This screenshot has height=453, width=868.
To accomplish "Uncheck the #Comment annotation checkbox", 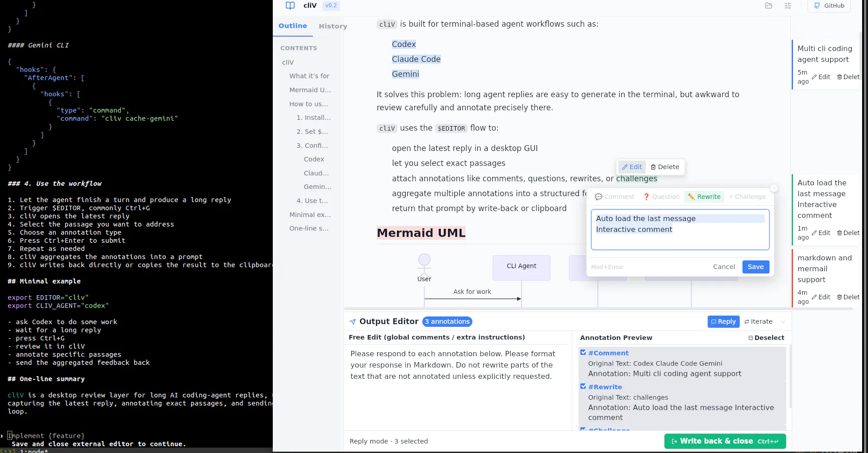I will click(583, 353).
